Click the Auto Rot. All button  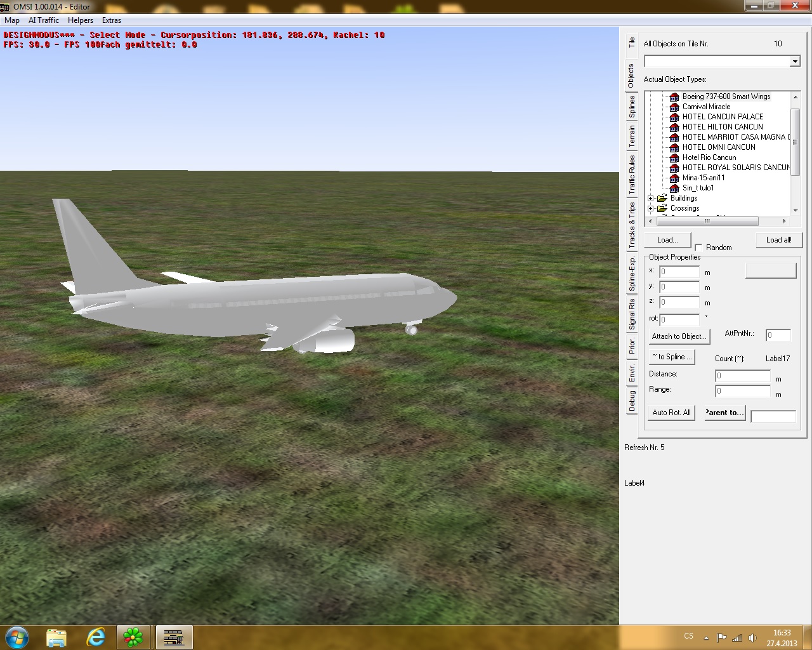(x=671, y=413)
